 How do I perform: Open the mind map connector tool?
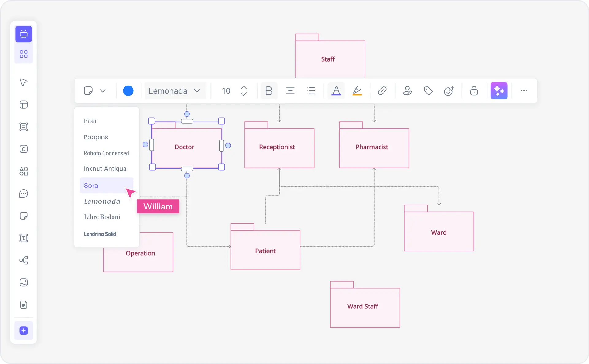click(24, 260)
